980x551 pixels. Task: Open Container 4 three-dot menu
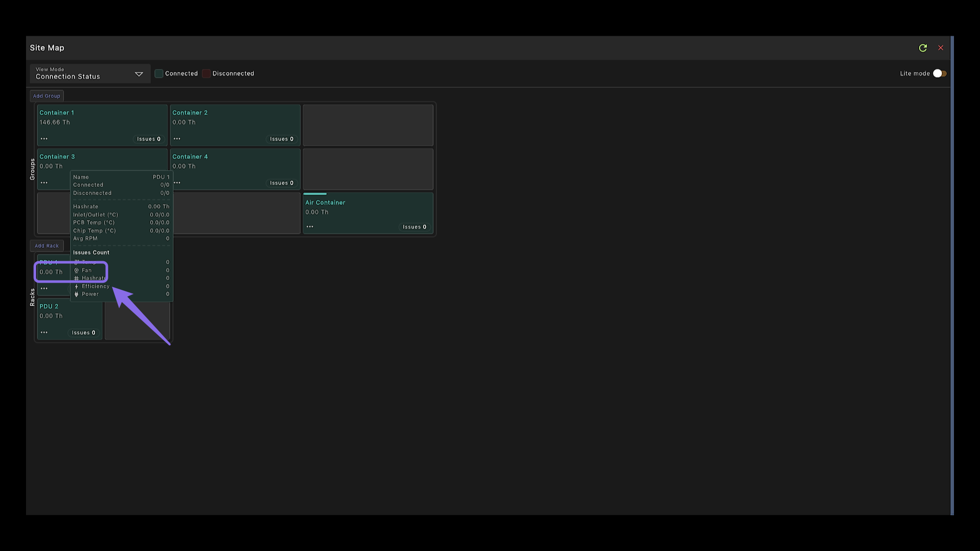pyautogui.click(x=177, y=183)
